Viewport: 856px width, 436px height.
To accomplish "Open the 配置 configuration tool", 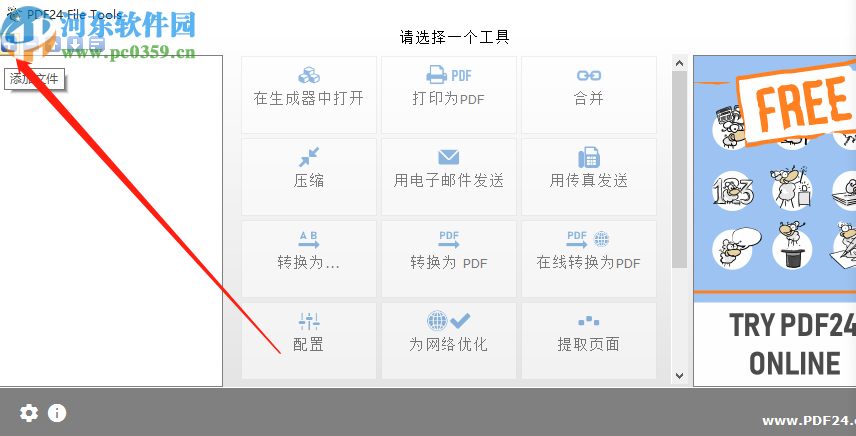I will [x=309, y=341].
